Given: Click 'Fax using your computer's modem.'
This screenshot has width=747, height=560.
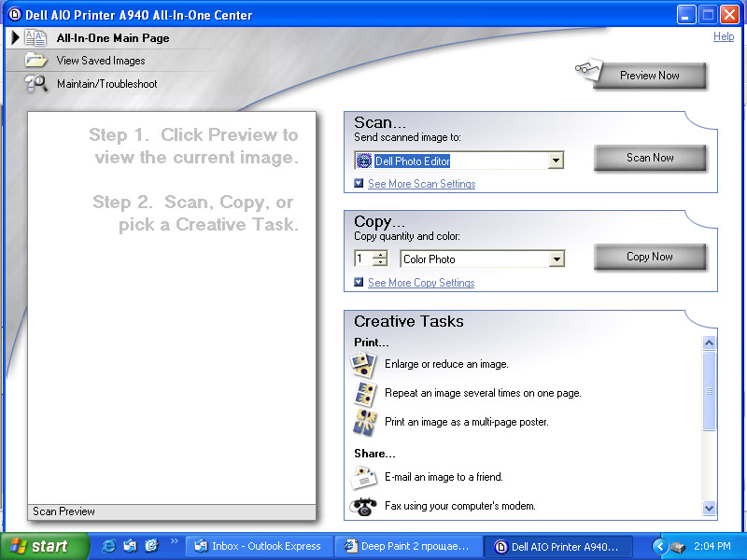Looking at the screenshot, I should [459, 506].
